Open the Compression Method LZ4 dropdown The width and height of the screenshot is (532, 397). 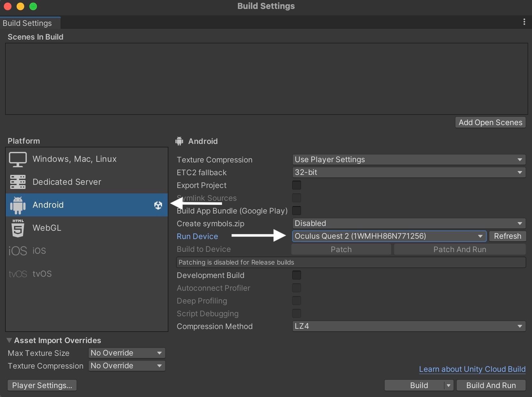[x=409, y=326]
